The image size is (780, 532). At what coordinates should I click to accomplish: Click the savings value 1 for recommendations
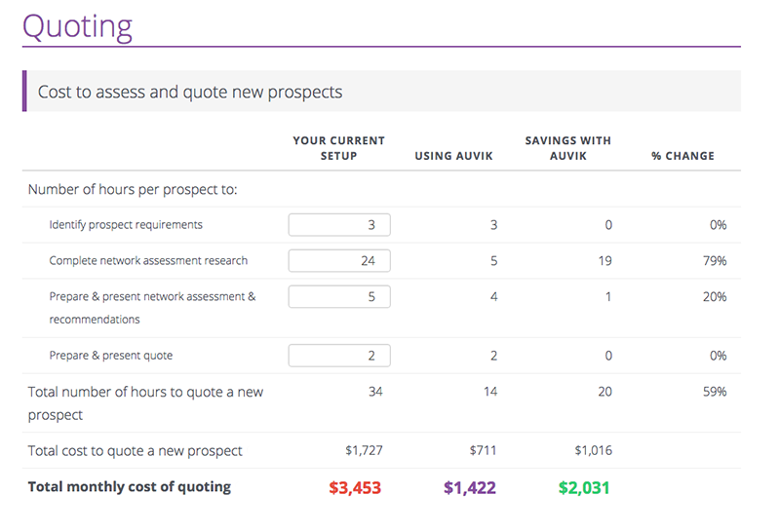pyautogui.click(x=607, y=297)
